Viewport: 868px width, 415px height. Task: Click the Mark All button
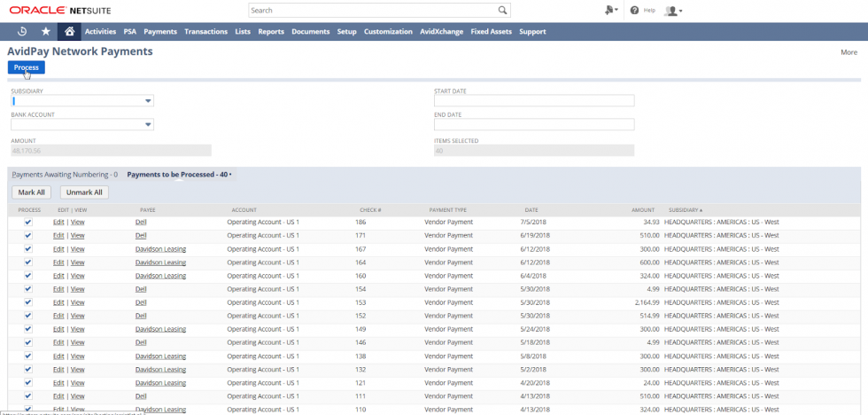[31, 192]
